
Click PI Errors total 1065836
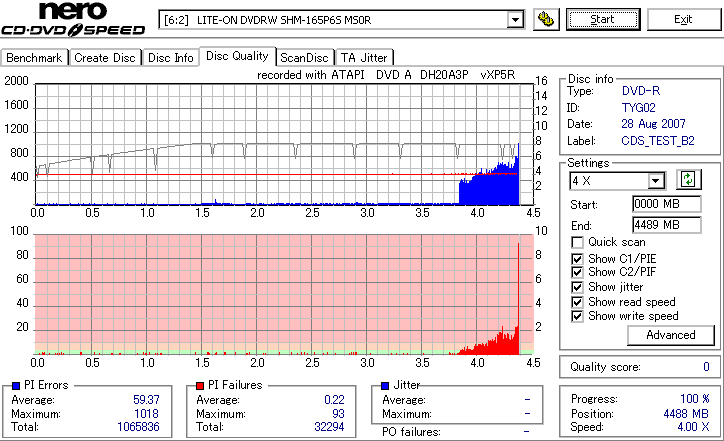pos(138,427)
